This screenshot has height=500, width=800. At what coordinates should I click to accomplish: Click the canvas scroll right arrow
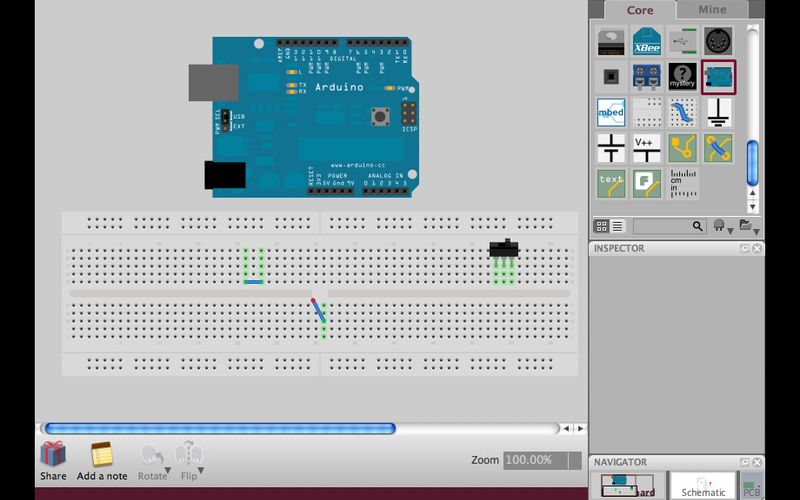[580, 429]
